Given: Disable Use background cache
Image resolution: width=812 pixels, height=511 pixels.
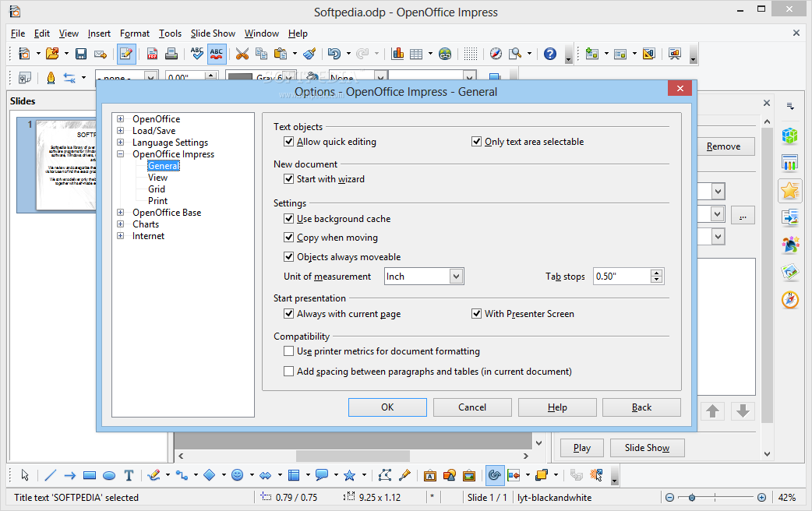Looking at the screenshot, I should tap(289, 218).
